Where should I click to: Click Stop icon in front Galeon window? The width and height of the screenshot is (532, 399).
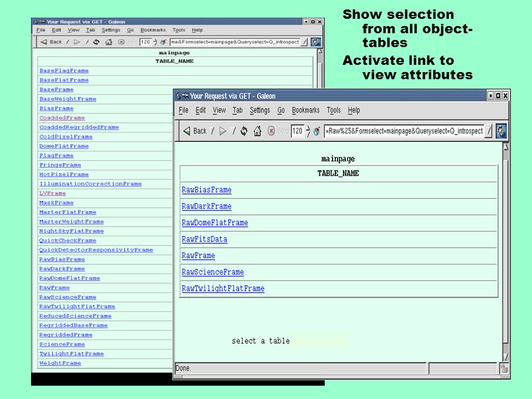pyautogui.click(x=271, y=131)
